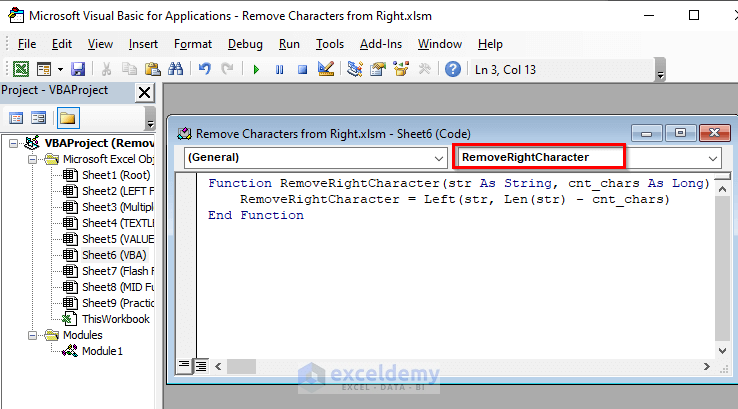
Task: Open the Help menu
Action: click(x=490, y=44)
